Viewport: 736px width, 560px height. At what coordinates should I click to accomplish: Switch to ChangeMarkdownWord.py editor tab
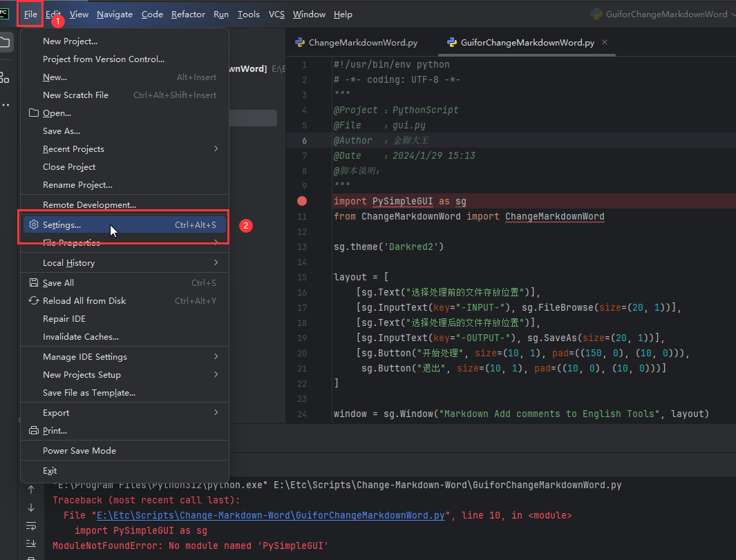coord(357,42)
